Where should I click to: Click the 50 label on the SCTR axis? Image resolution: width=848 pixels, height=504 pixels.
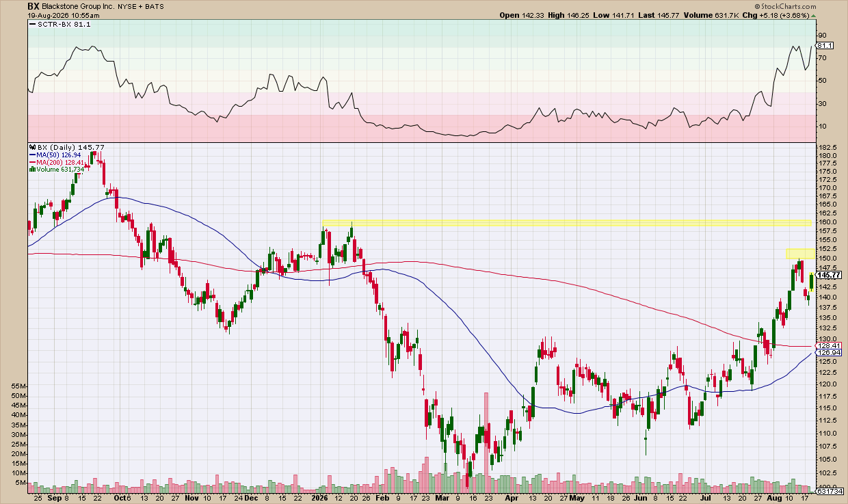[823, 81]
